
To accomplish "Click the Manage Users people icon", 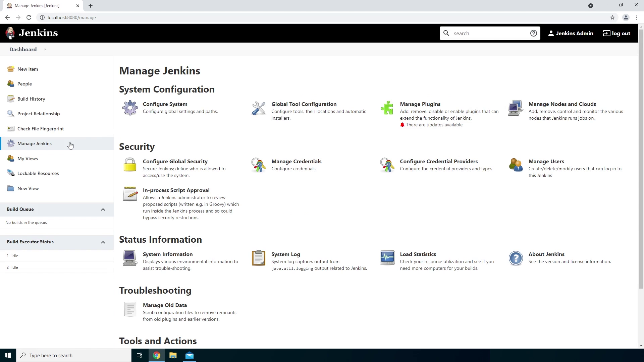I will (516, 165).
